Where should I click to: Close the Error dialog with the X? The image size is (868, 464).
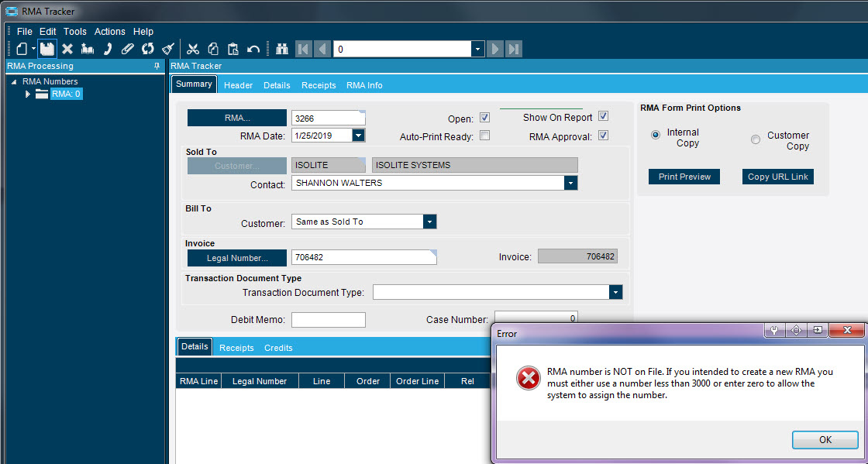tap(847, 330)
